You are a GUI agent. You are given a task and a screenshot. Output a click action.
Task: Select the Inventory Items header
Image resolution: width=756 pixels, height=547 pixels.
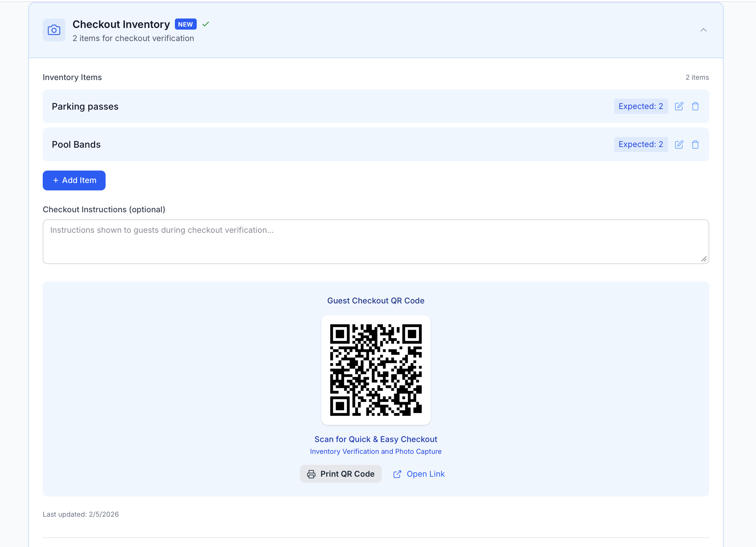(x=72, y=77)
